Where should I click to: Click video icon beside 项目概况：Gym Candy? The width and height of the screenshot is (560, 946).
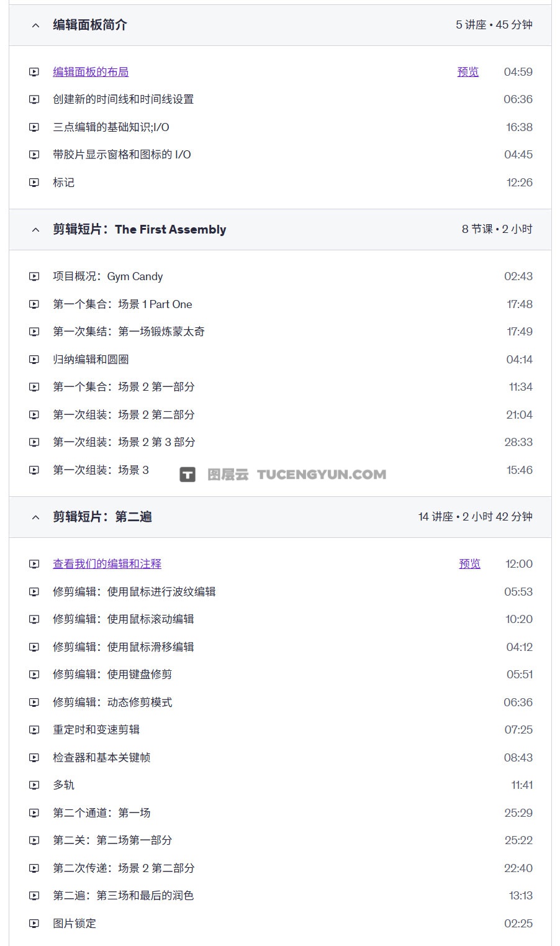click(x=34, y=276)
